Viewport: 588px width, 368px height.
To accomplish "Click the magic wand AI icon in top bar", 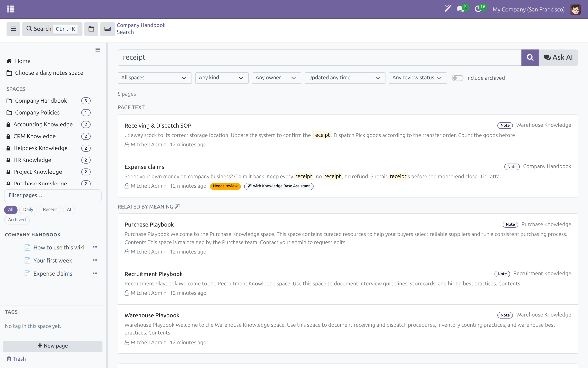I will pos(448,9).
